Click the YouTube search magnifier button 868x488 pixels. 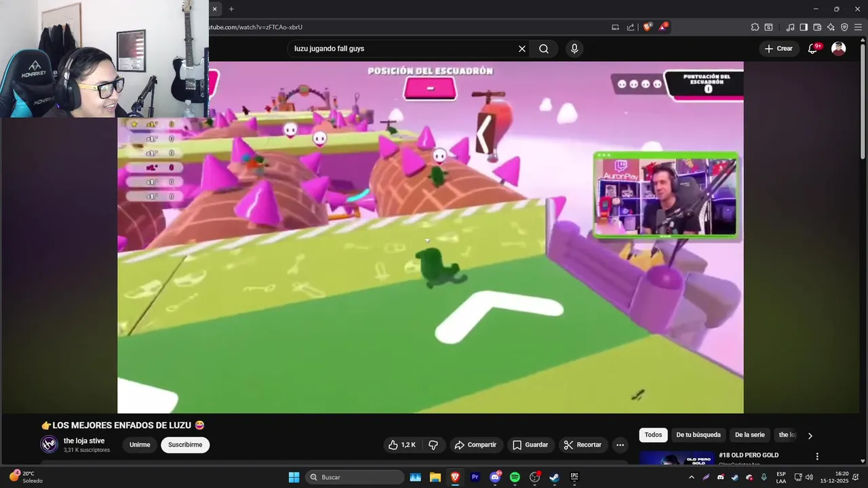click(x=544, y=49)
